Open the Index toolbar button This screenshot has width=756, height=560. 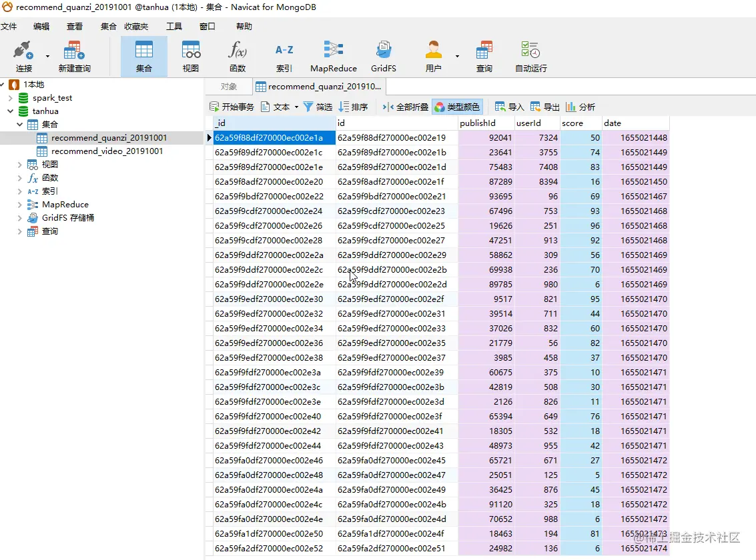pos(284,57)
